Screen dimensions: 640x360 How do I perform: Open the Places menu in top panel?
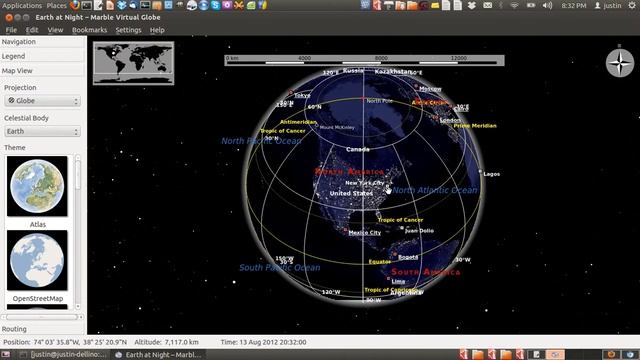pos(56,5)
